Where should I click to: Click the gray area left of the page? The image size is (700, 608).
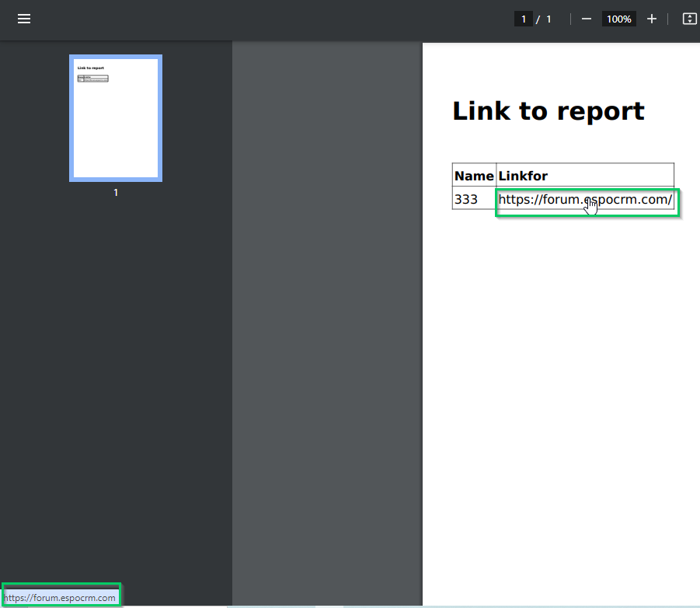(x=326, y=311)
